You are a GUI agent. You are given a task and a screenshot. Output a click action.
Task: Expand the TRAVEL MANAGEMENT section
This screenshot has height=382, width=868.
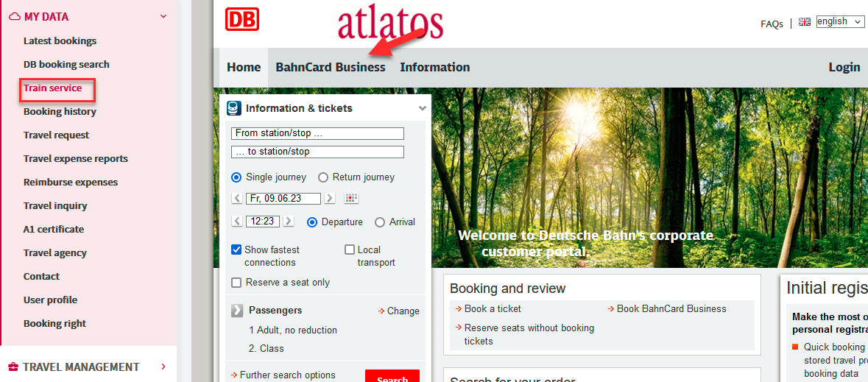pos(163,367)
